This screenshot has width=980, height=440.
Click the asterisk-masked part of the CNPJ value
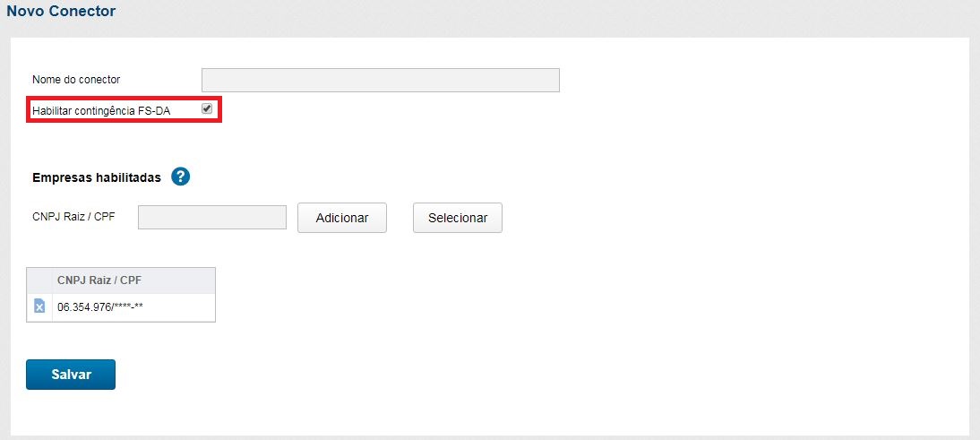pos(125,306)
